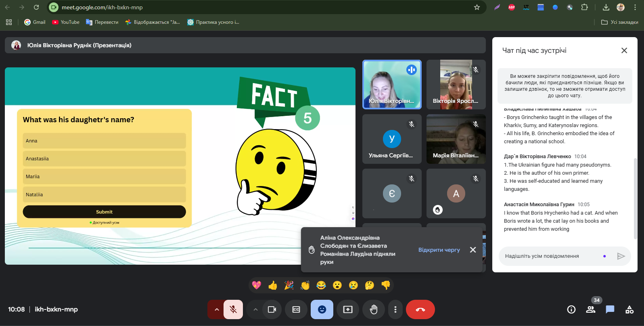The height and width of the screenshot is (326, 644).
Task: Send the thumbs up reaction
Action: coord(273,285)
